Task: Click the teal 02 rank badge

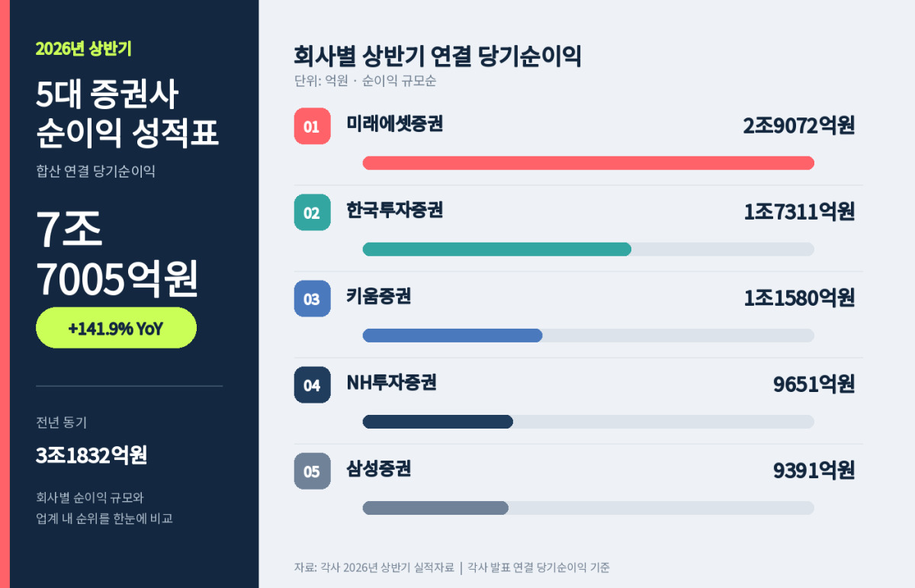Action: [x=313, y=213]
